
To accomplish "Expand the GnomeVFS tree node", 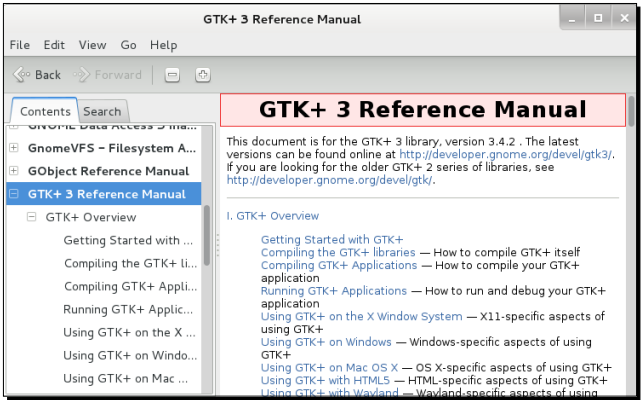I will [14, 148].
